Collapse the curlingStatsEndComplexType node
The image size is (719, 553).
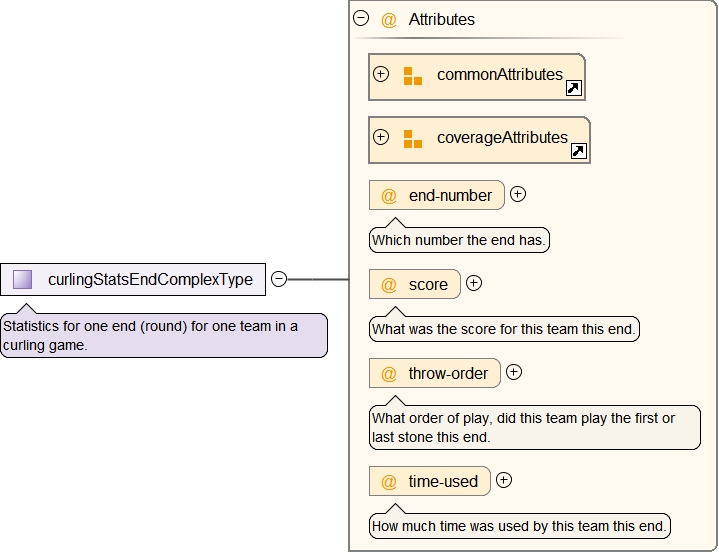coord(280,279)
